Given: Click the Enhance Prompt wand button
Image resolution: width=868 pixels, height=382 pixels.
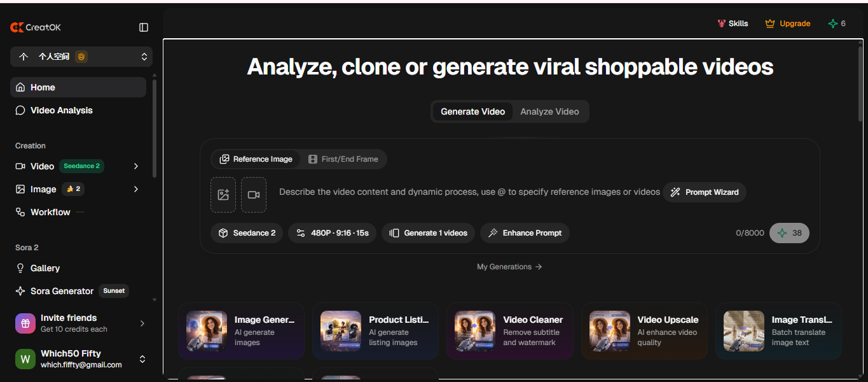Looking at the screenshot, I should (525, 233).
